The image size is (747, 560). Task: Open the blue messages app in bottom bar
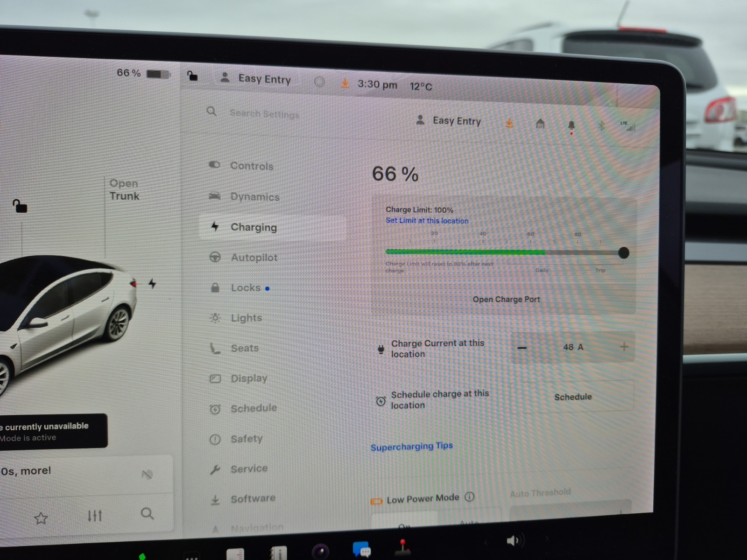(361, 550)
